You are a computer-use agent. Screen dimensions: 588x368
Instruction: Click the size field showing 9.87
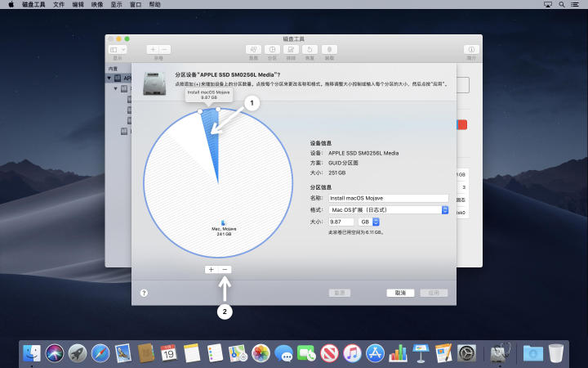[341, 222]
